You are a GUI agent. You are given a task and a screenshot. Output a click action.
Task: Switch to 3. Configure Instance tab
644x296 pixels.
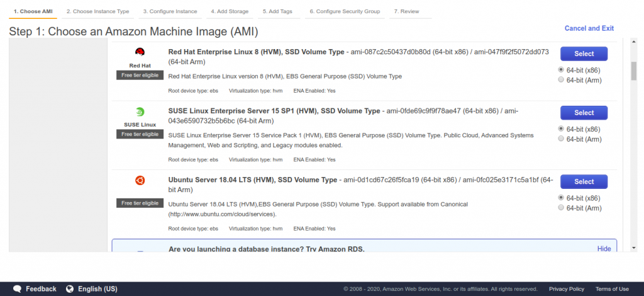170,11
